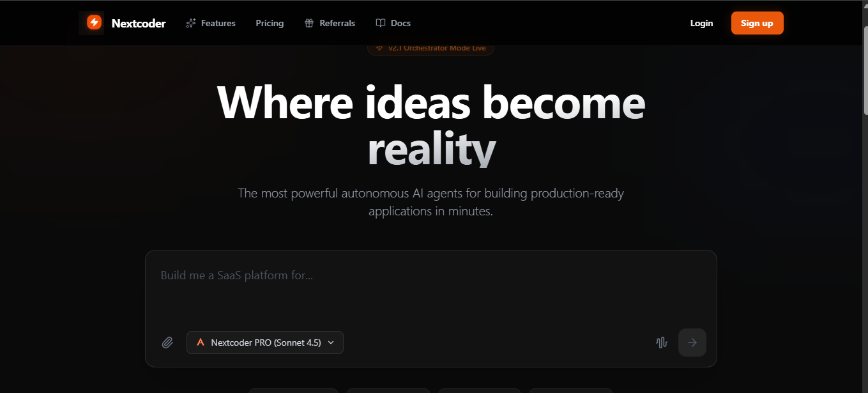The height and width of the screenshot is (393, 868).
Task: Start voice input with the waveform icon
Action: coord(662,343)
